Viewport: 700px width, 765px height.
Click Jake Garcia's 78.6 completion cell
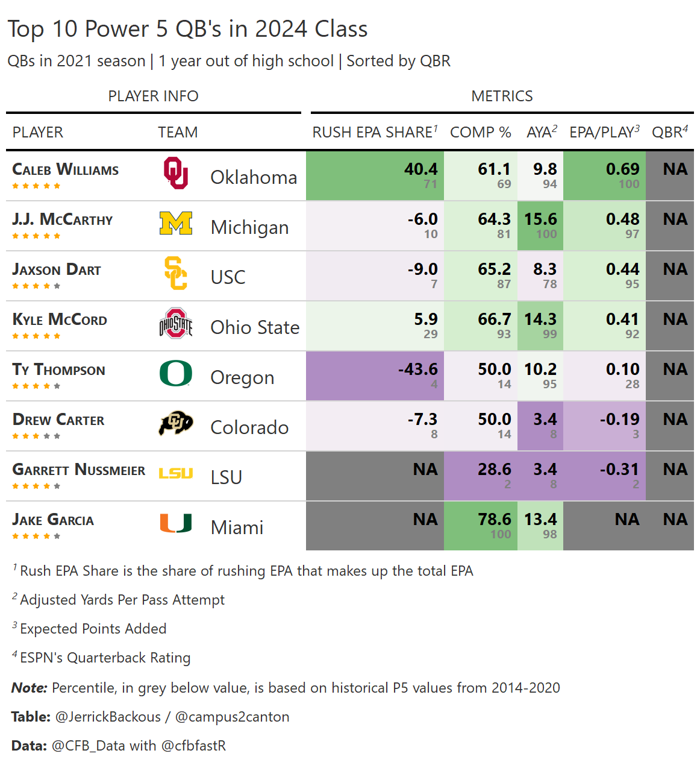[x=481, y=526]
